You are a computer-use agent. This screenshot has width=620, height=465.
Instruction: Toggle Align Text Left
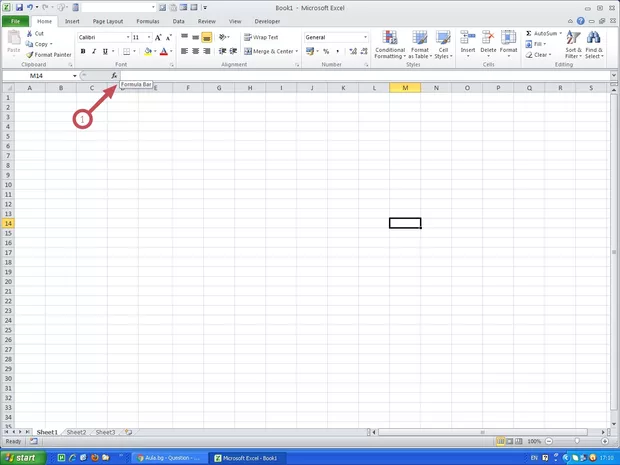(185, 51)
